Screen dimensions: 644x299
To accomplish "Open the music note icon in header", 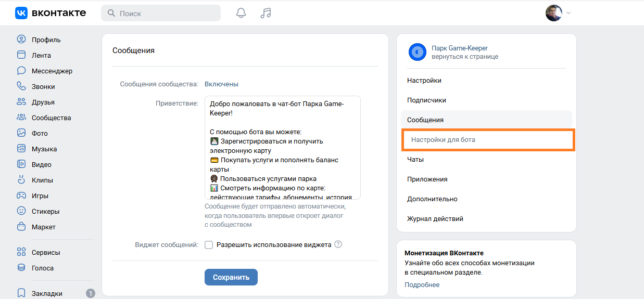I will coord(266,13).
